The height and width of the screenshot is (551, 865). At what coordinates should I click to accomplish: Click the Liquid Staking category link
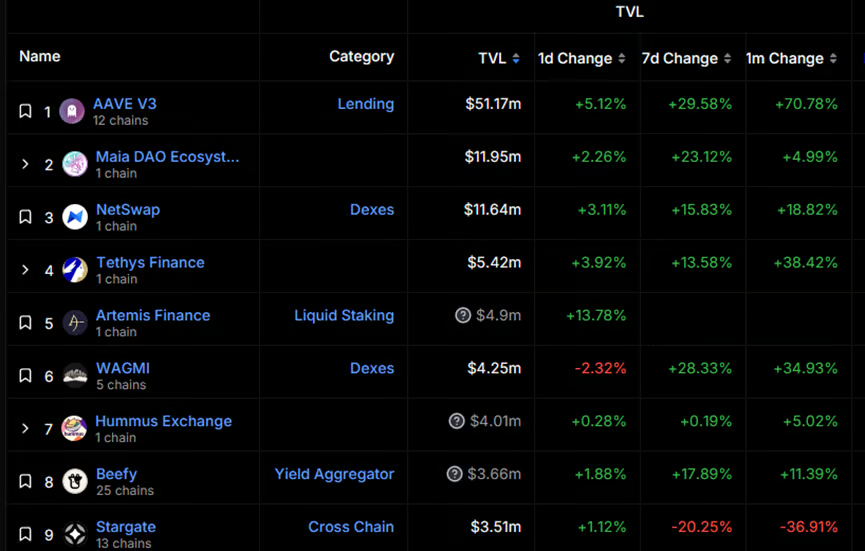coord(344,315)
